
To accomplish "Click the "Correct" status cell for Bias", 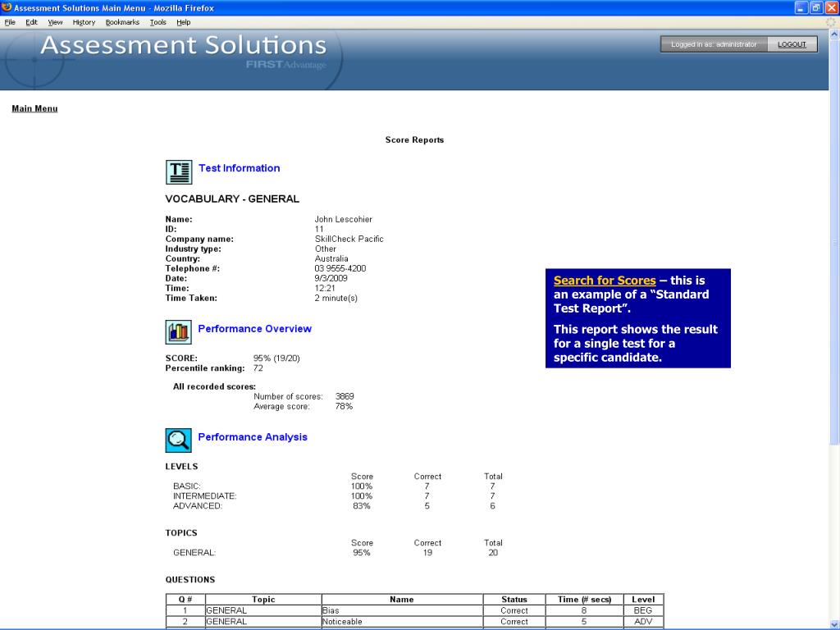I will coord(514,610).
